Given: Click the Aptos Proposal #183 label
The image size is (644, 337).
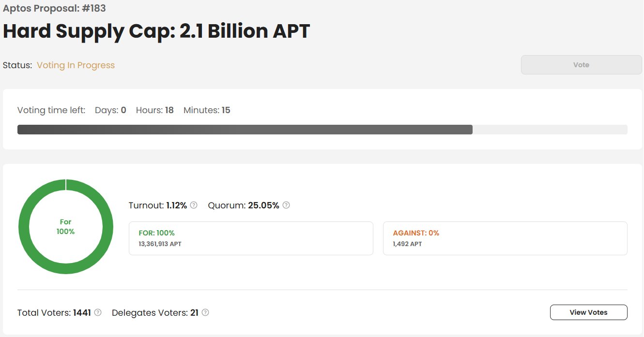Looking at the screenshot, I should pyautogui.click(x=54, y=9).
